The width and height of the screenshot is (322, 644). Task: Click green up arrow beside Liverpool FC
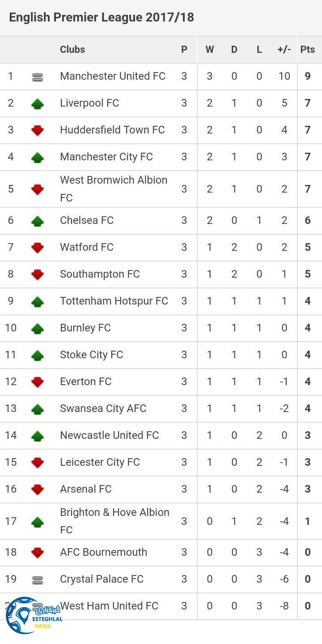tap(38, 104)
